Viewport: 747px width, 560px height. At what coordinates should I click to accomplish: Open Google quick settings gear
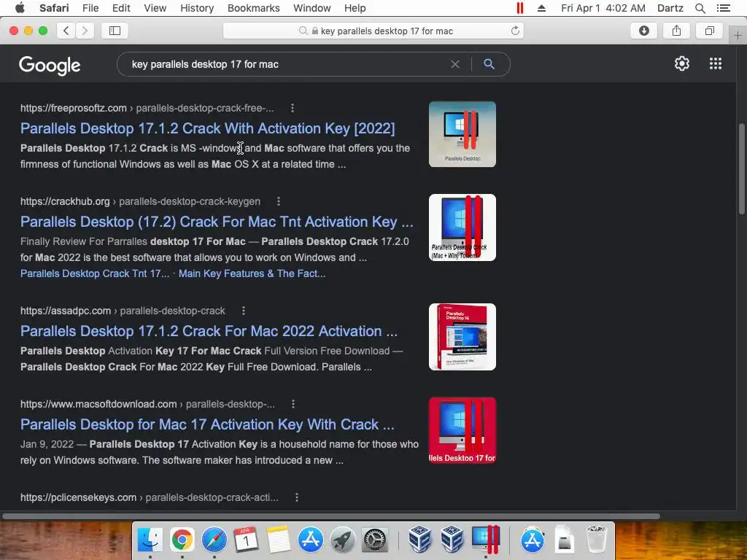682,64
